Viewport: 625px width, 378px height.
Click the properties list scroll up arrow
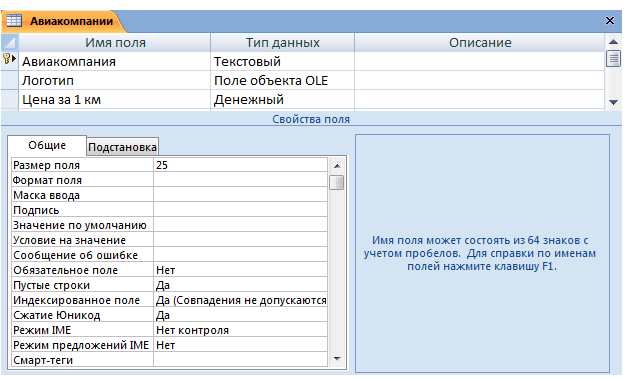coord(337,165)
